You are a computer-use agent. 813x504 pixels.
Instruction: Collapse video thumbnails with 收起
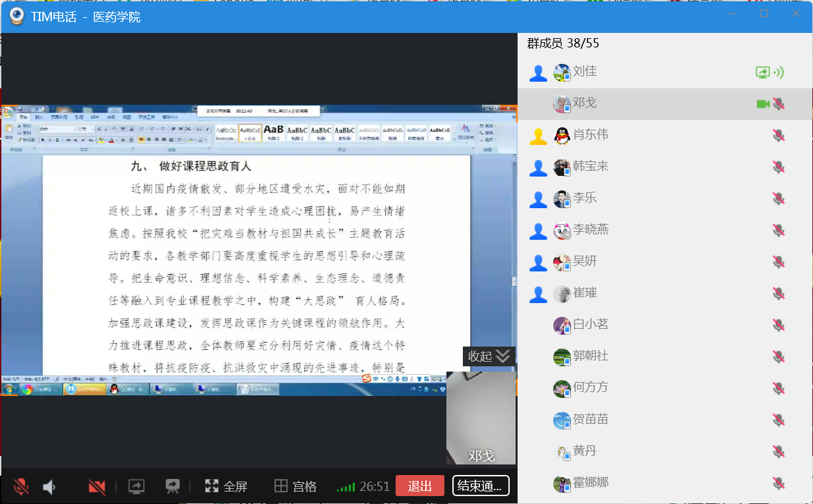(489, 356)
